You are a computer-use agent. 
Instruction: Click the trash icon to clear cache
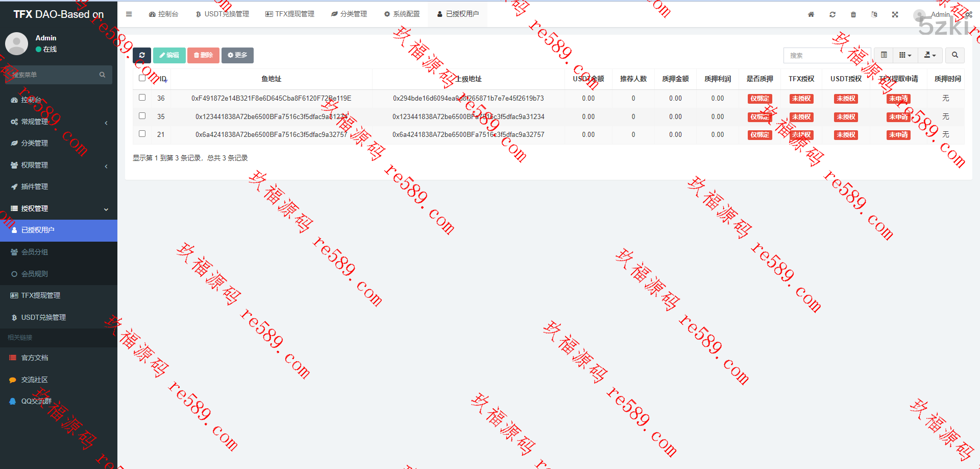tap(853, 14)
